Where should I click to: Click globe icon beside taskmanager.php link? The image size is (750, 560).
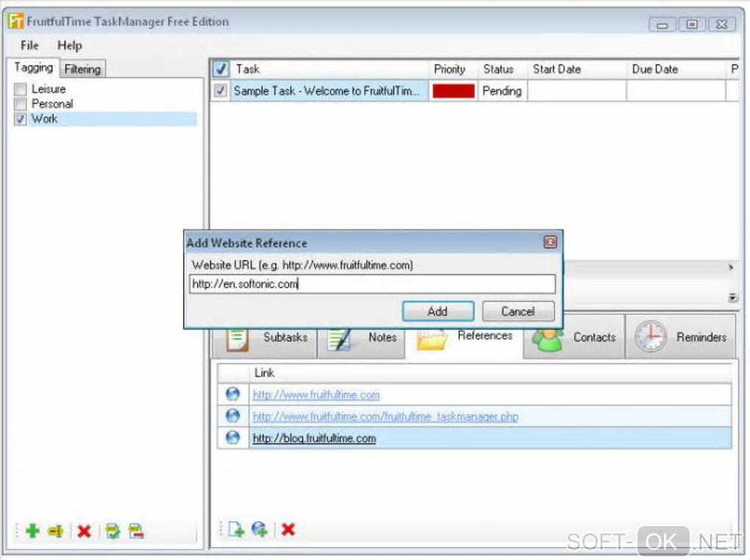(233, 415)
